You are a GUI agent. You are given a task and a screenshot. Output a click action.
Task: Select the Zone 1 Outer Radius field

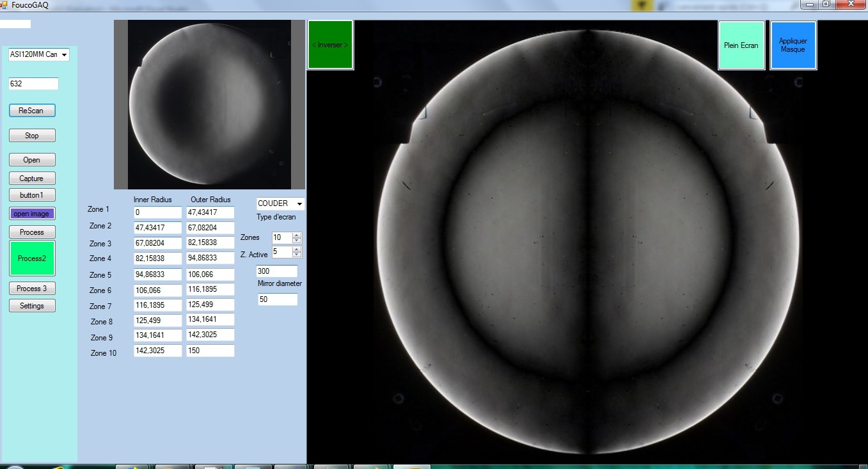tap(210, 212)
